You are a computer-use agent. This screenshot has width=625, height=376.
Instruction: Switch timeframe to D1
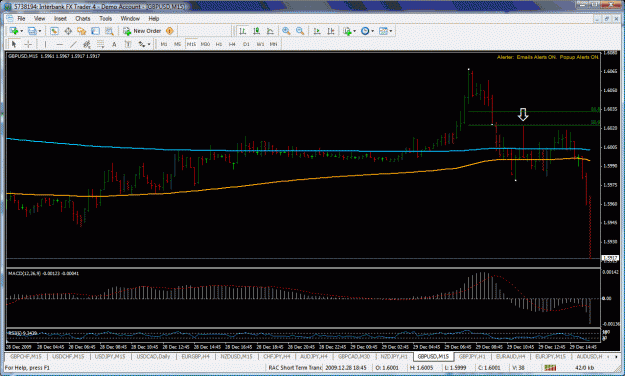[246, 44]
